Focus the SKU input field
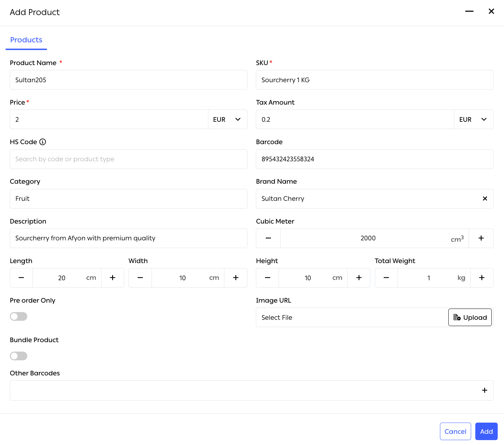Image resolution: width=504 pixels, height=445 pixels. tap(374, 80)
